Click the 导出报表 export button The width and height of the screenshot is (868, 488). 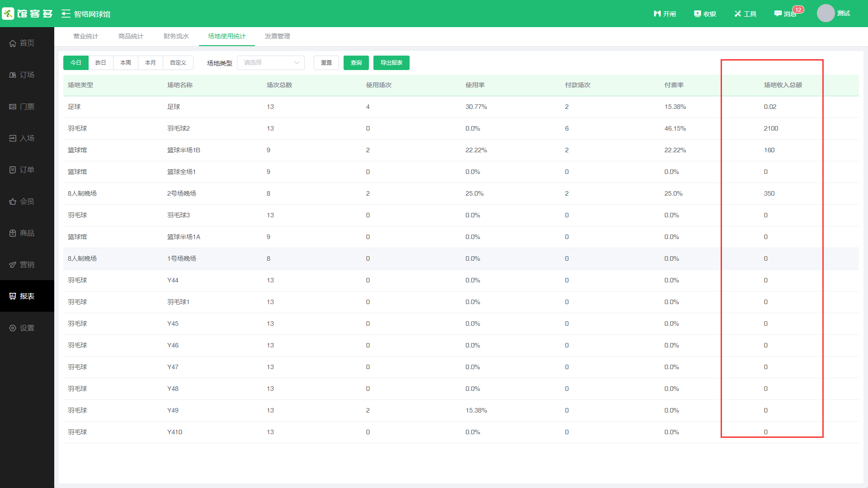pyautogui.click(x=392, y=63)
